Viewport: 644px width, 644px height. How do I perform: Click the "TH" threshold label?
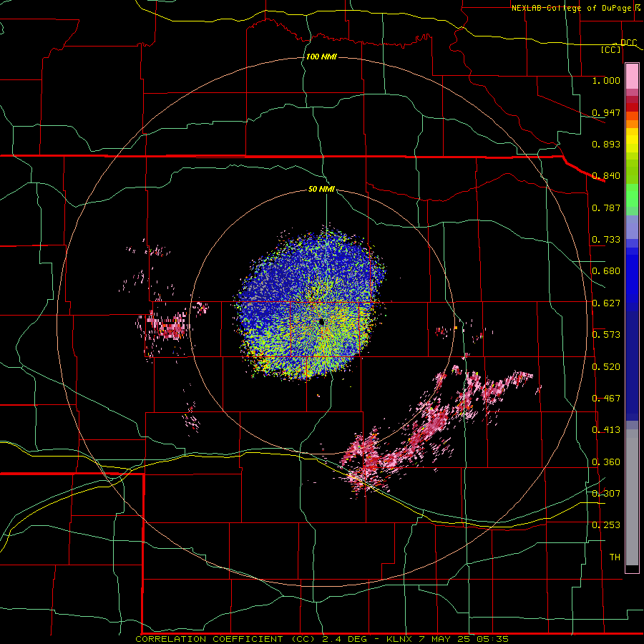(615, 557)
